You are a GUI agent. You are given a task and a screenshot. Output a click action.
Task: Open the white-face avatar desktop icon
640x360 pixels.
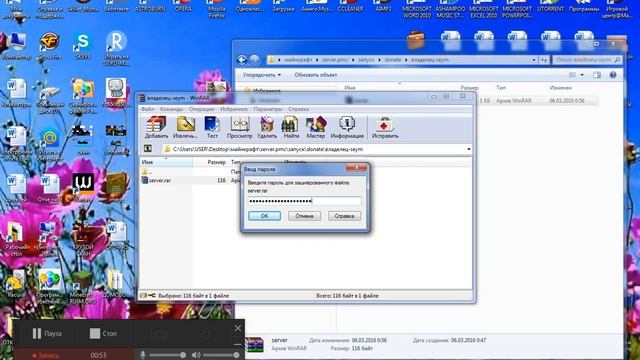116,93
